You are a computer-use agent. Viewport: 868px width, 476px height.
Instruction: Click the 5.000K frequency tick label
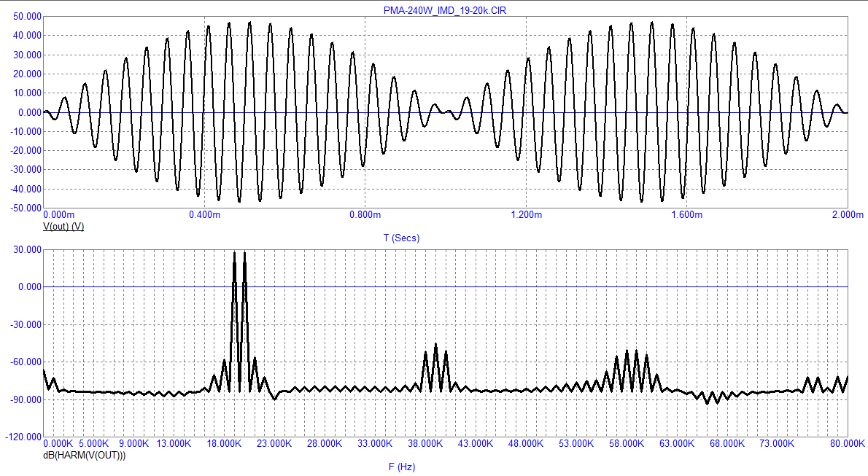[x=93, y=444]
